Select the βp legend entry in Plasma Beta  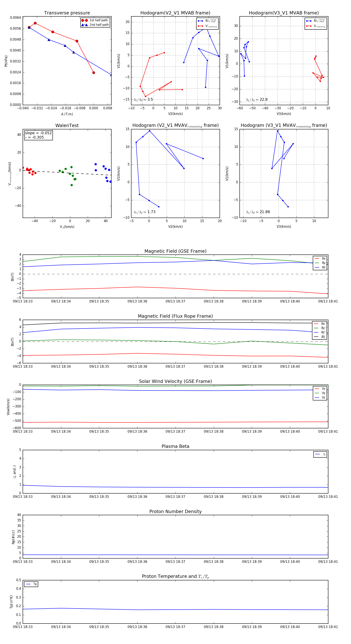coord(320,454)
